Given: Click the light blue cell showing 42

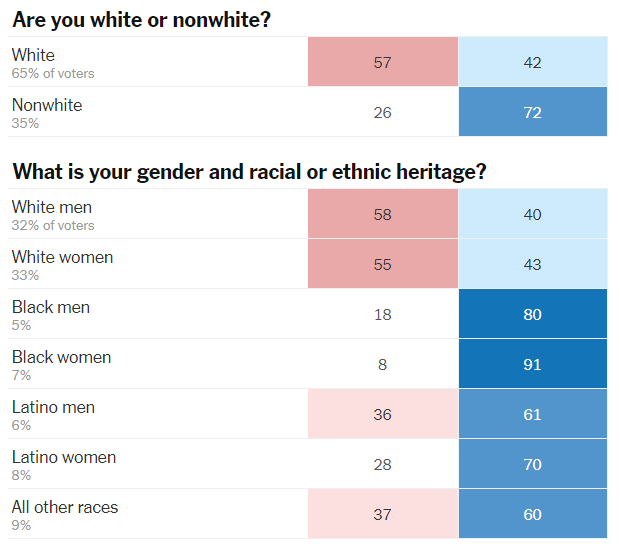Looking at the screenshot, I should pos(532,62).
